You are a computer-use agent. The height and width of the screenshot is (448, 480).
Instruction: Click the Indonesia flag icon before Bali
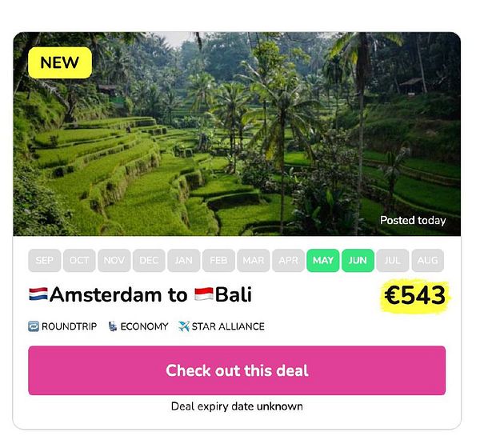[204, 294]
